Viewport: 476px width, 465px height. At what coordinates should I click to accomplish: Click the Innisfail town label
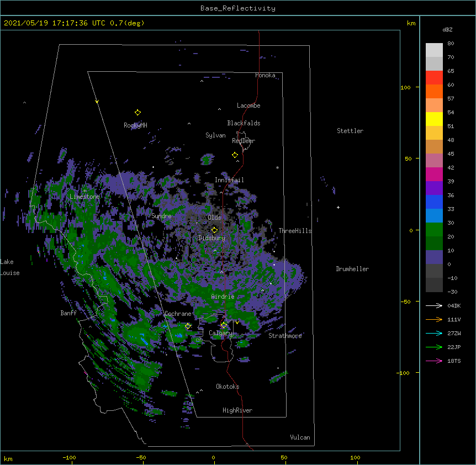(x=229, y=180)
